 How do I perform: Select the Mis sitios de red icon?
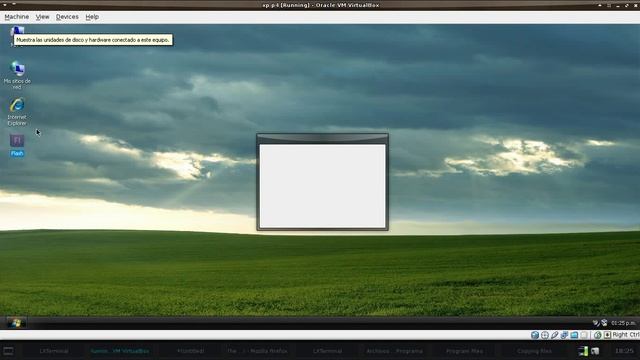(17, 75)
